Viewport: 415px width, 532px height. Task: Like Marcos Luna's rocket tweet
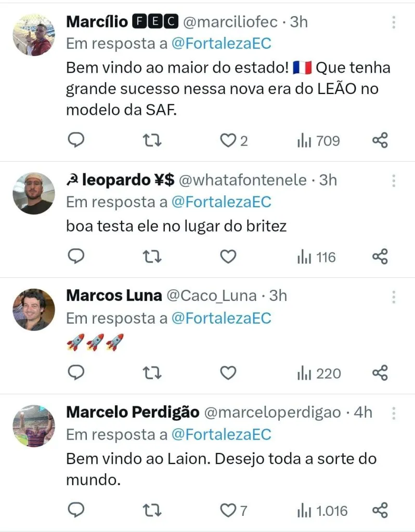pos(228,373)
